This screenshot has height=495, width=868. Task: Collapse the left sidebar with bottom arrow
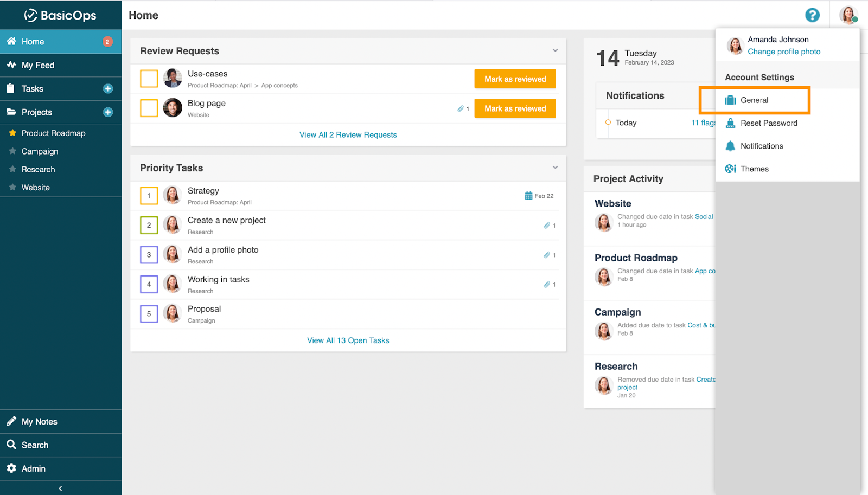click(x=60, y=488)
